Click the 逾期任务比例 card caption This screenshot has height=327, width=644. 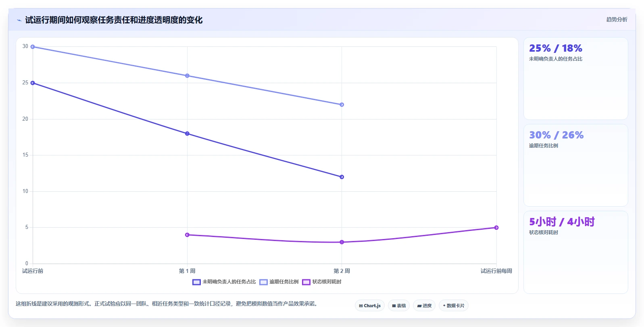(x=544, y=146)
